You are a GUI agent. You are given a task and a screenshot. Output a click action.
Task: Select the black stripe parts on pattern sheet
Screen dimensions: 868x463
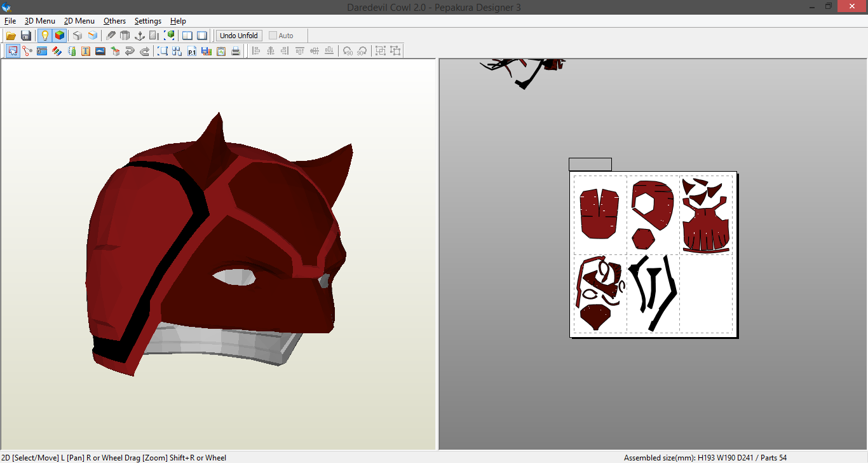click(x=653, y=293)
